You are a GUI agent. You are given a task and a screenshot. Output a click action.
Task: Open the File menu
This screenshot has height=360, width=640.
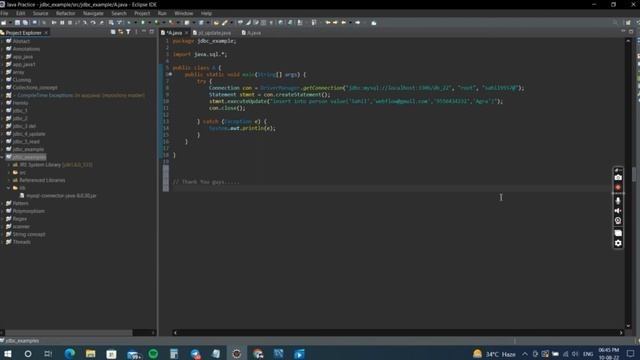[x=4, y=13]
